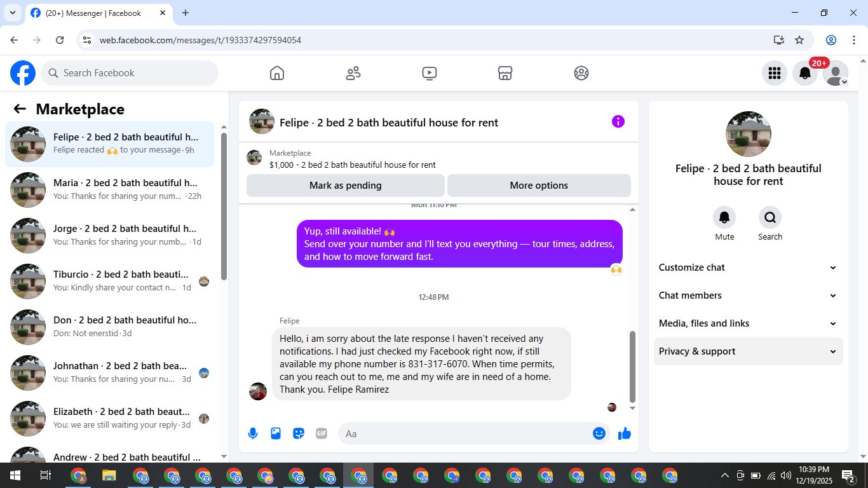Image resolution: width=868 pixels, height=488 pixels.
Task: Open emoji picker in message box
Action: click(x=599, y=433)
